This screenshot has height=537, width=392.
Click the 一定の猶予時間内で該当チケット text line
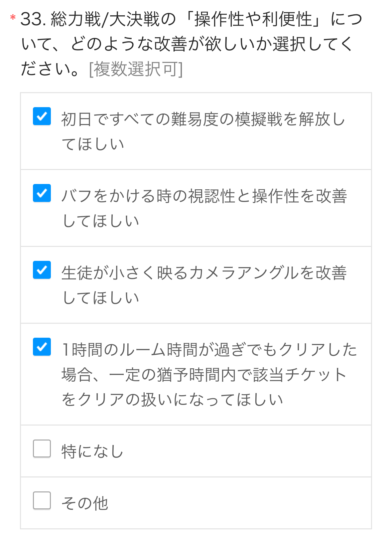click(x=204, y=375)
